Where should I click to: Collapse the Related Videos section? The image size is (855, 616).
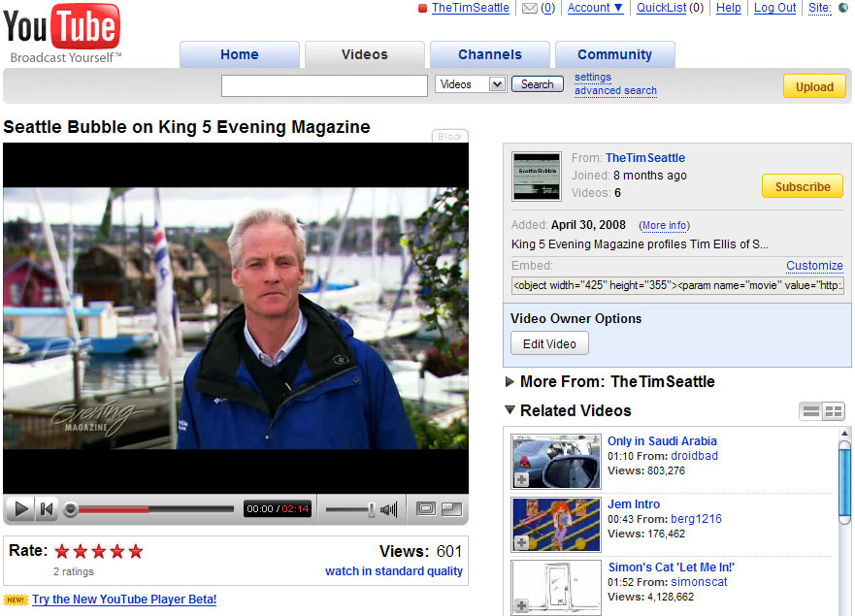pyautogui.click(x=510, y=410)
